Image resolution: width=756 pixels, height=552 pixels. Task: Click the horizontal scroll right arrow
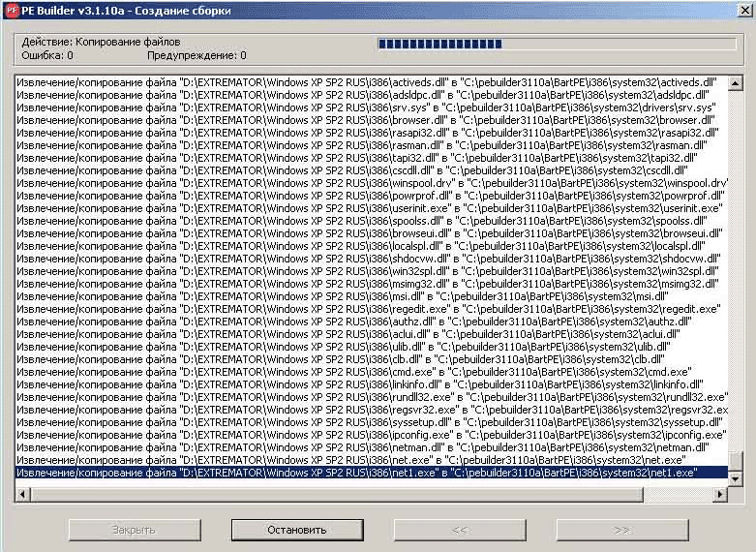pos(720,494)
